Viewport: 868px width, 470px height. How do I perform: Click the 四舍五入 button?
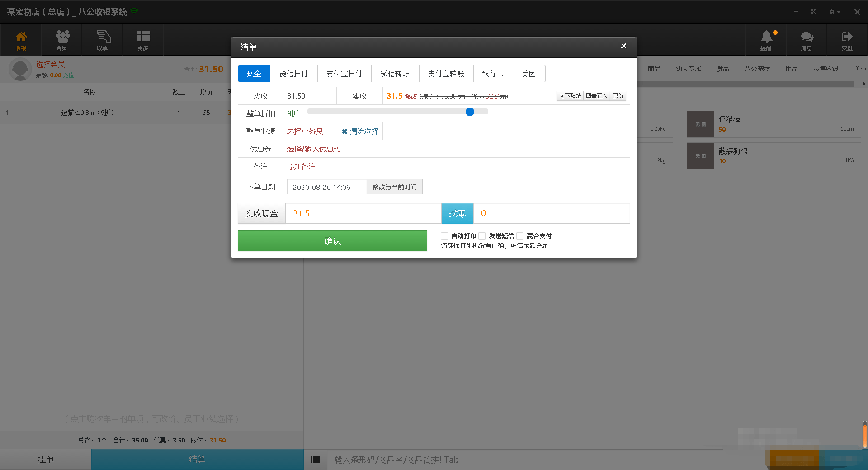pos(596,96)
